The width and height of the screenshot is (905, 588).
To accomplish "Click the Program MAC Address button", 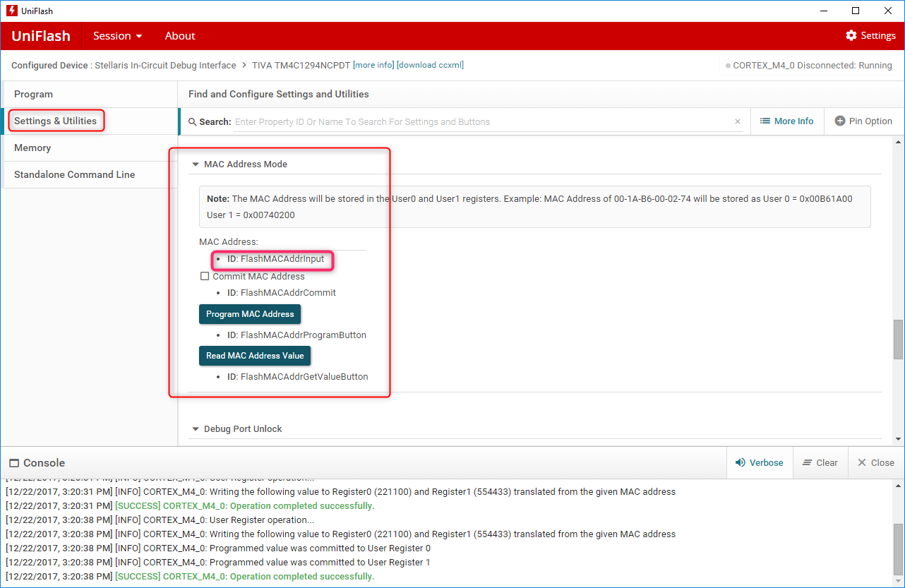I will [x=250, y=314].
